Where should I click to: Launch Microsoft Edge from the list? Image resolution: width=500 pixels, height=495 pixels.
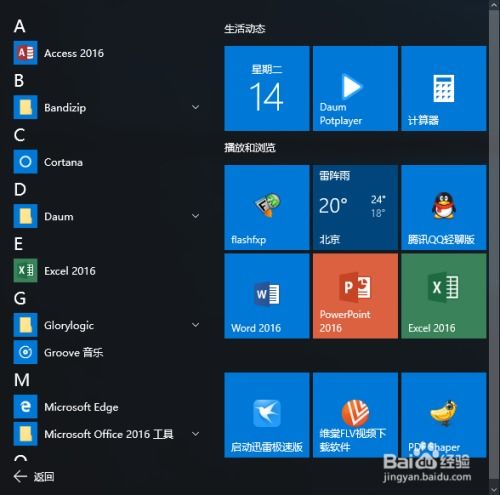click(x=107, y=407)
